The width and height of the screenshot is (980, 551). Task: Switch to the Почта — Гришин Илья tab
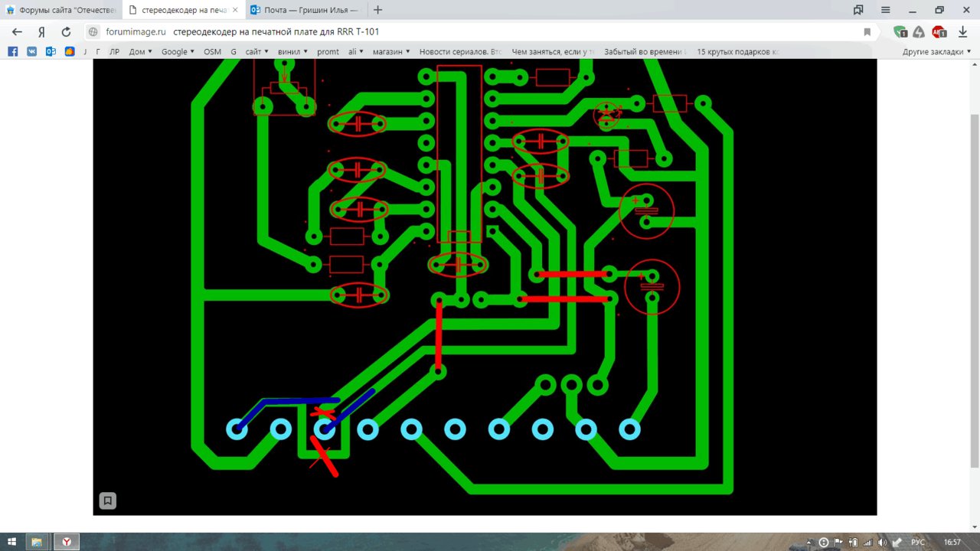click(x=306, y=10)
